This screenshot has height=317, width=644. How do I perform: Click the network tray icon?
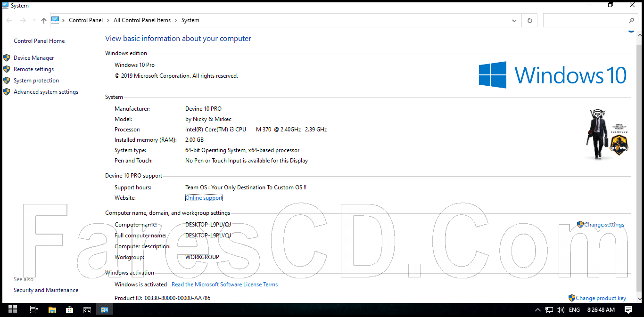[549, 310]
